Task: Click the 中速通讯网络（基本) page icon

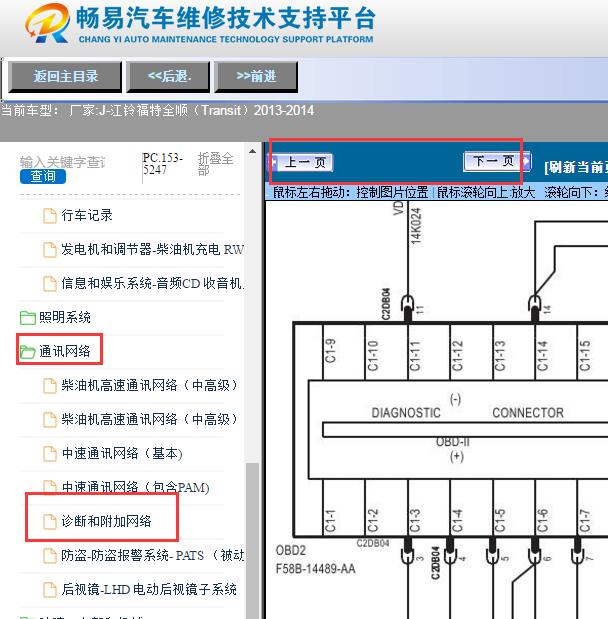Action: coord(50,454)
